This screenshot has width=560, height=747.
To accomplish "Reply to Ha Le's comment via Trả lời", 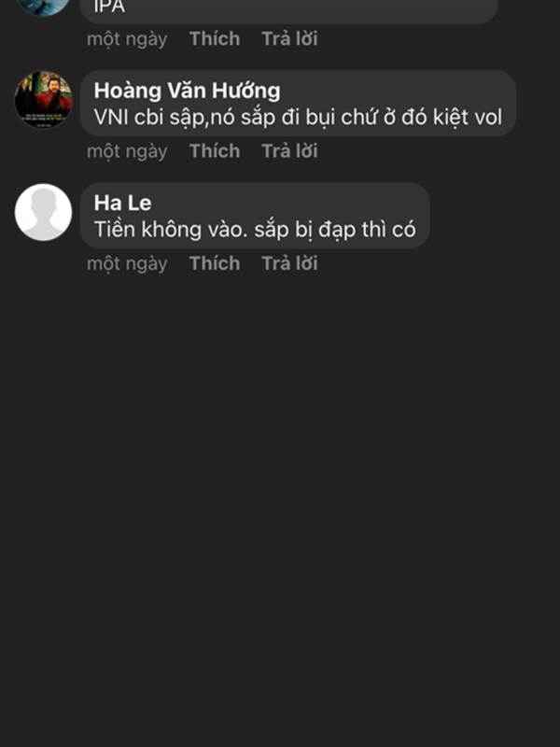I will coord(289,263).
